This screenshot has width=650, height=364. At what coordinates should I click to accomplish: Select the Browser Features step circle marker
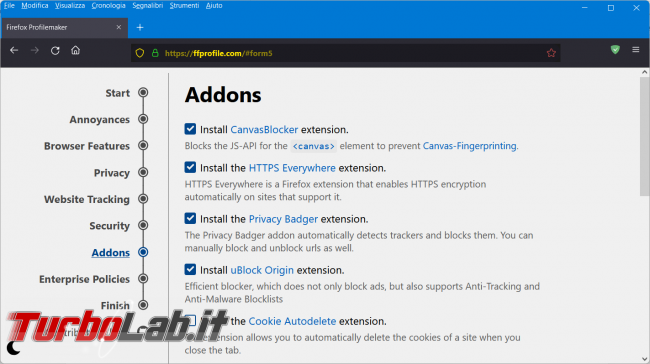click(143, 146)
